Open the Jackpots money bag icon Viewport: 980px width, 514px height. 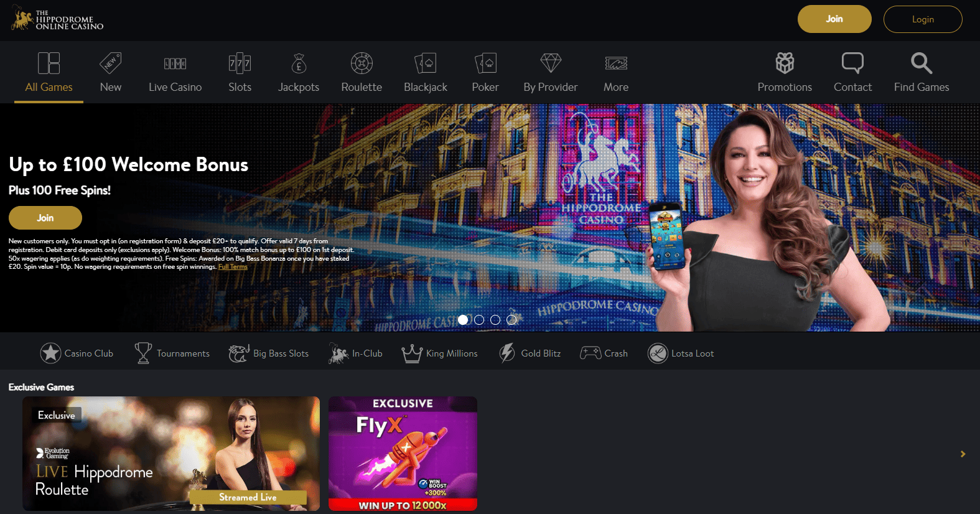[x=299, y=63]
